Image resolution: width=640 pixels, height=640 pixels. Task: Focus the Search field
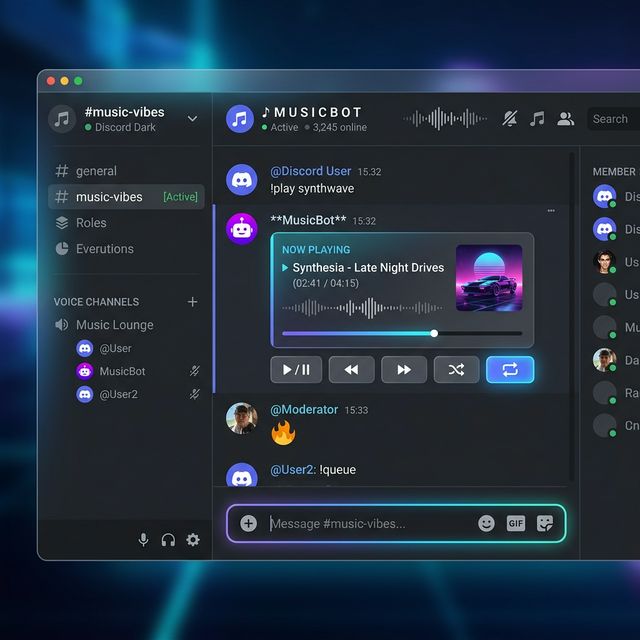(613, 119)
